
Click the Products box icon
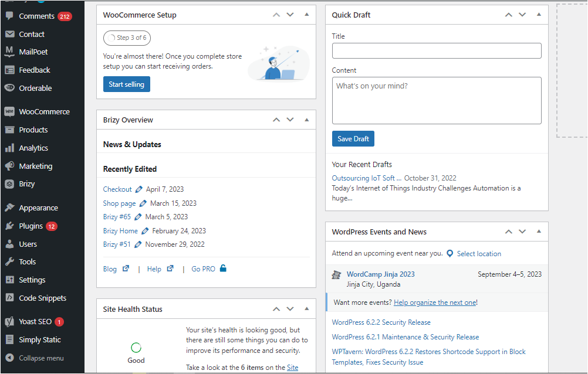[9, 130]
